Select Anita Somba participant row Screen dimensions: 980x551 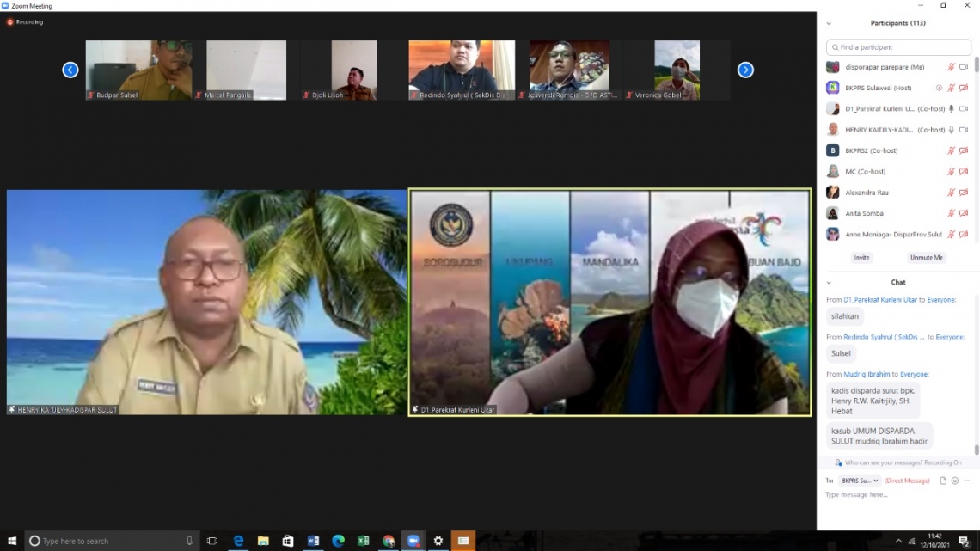click(898, 214)
